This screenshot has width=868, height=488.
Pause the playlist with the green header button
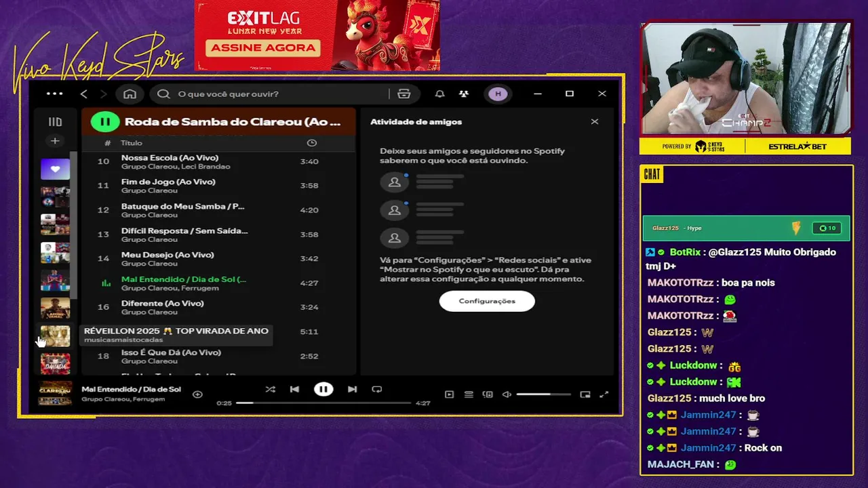105,122
